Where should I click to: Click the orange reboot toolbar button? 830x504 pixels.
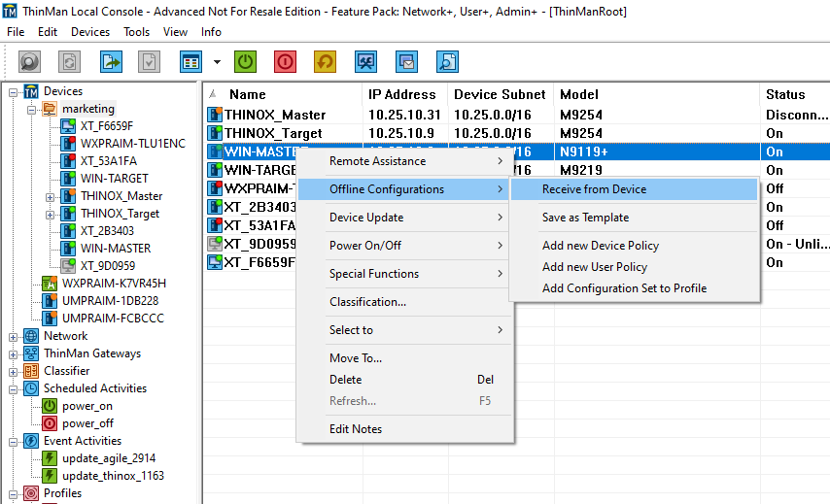click(x=325, y=62)
